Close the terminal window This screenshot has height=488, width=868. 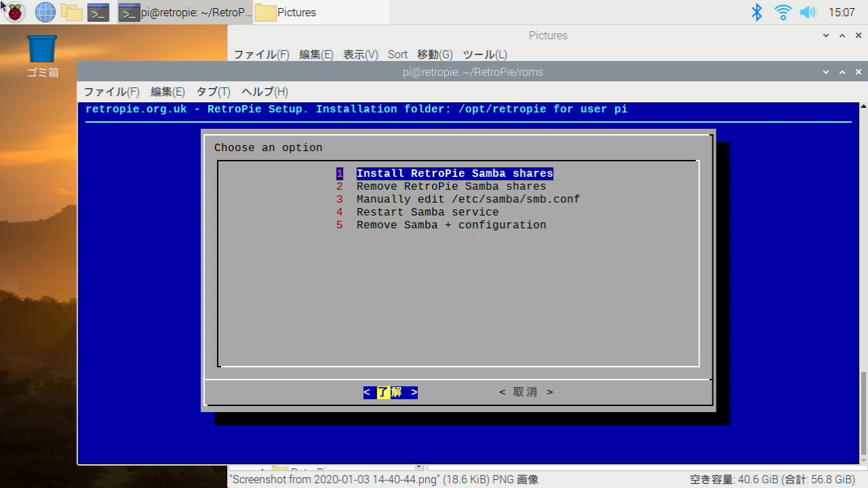point(859,72)
